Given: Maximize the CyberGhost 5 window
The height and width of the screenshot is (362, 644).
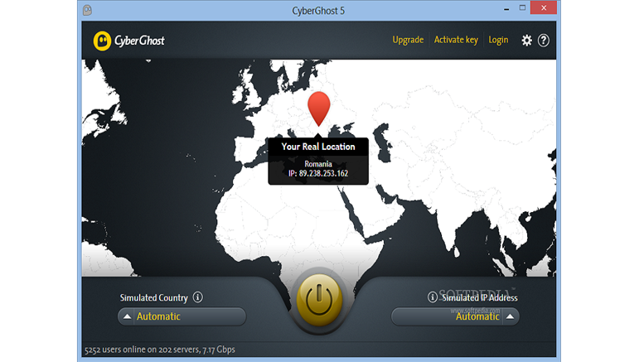Looking at the screenshot, I should (x=522, y=7).
